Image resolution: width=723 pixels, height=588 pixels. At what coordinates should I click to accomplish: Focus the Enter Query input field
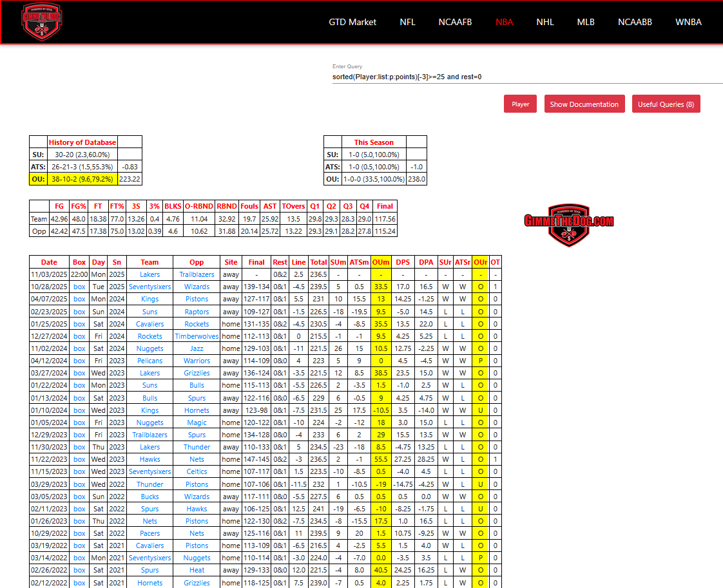[528, 77]
